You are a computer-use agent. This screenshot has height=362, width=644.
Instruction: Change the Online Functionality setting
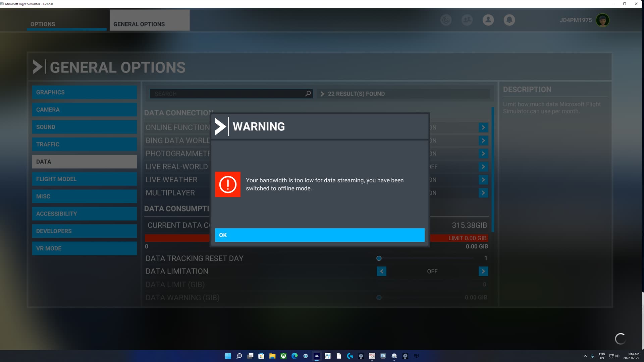483,127
